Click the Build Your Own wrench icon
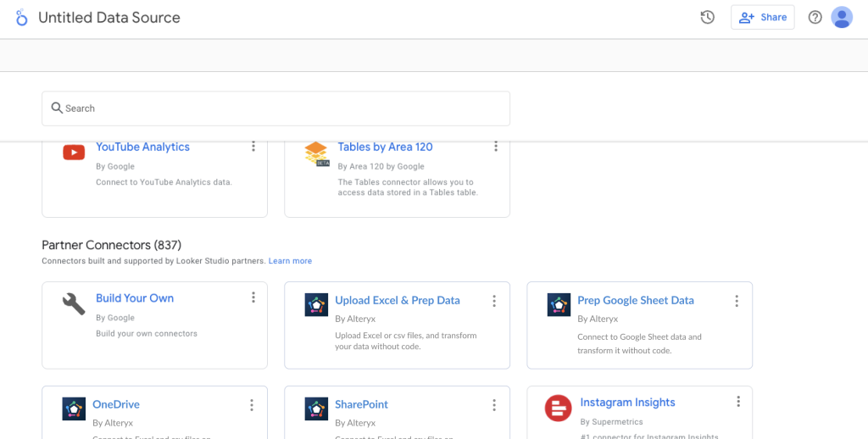The height and width of the screenshot is (439, 868). [74, 304]
